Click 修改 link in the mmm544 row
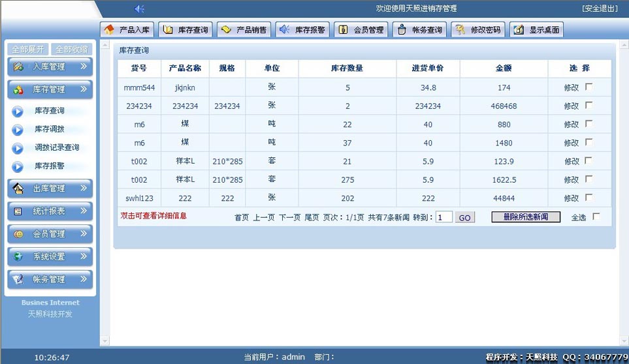Image resolution: width=629 pixels, height=364 pixels. [572, 87]
